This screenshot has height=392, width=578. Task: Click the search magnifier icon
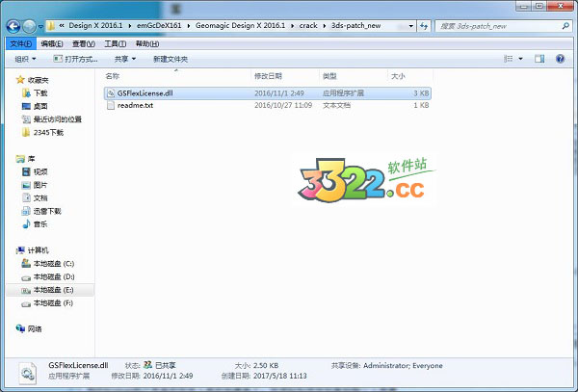(565, 26)
